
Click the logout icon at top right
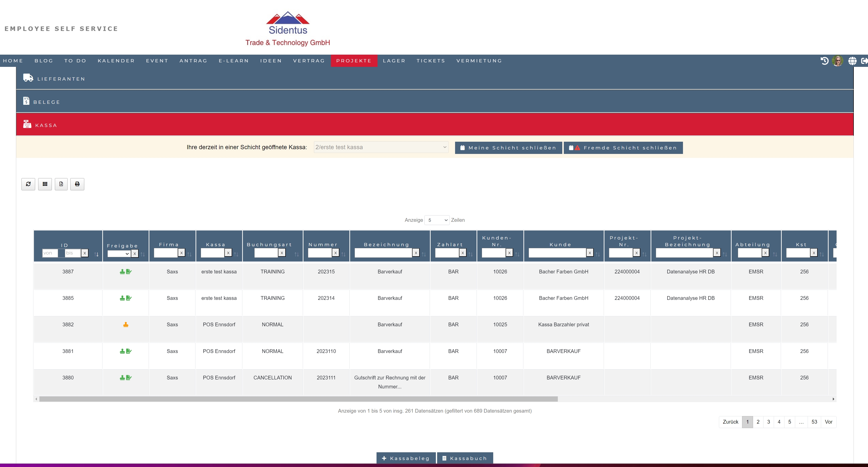coord(864,61)
